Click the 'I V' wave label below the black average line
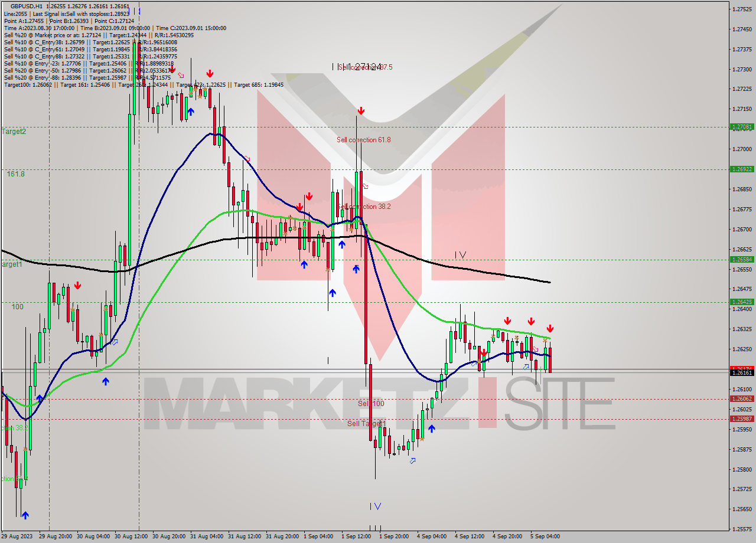 (461, 255)
